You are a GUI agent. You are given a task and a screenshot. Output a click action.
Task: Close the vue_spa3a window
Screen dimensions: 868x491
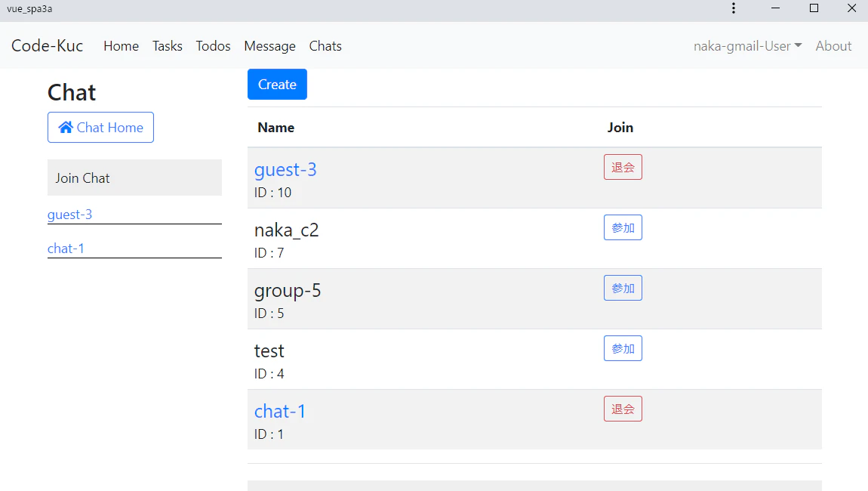(x=852, y=8)
